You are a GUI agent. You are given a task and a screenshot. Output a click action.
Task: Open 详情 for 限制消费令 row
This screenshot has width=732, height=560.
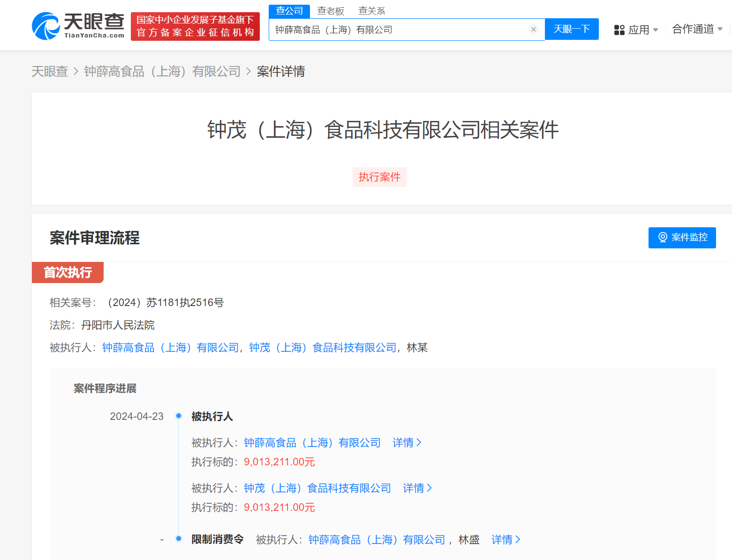tap(506, 540)
